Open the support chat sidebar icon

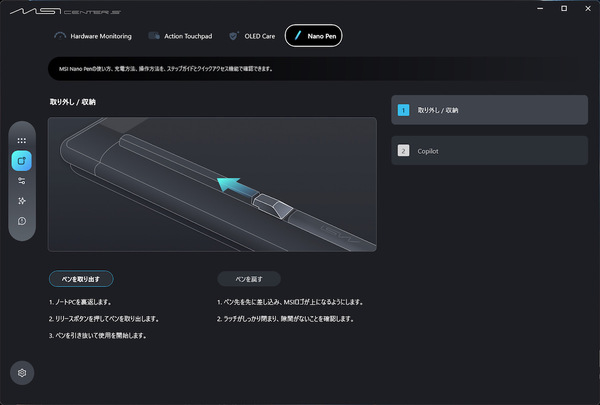click(x=22, y=221)
